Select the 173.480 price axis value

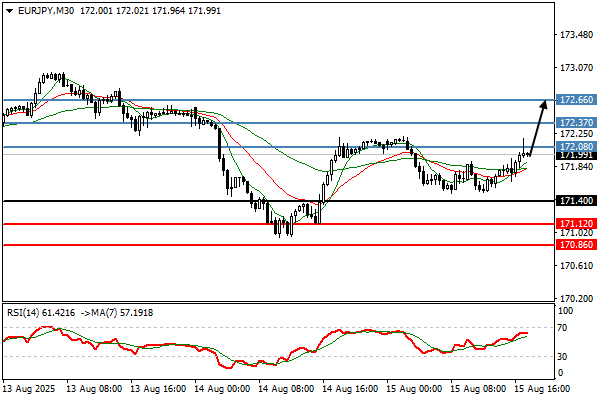click(x=576, y=35)
